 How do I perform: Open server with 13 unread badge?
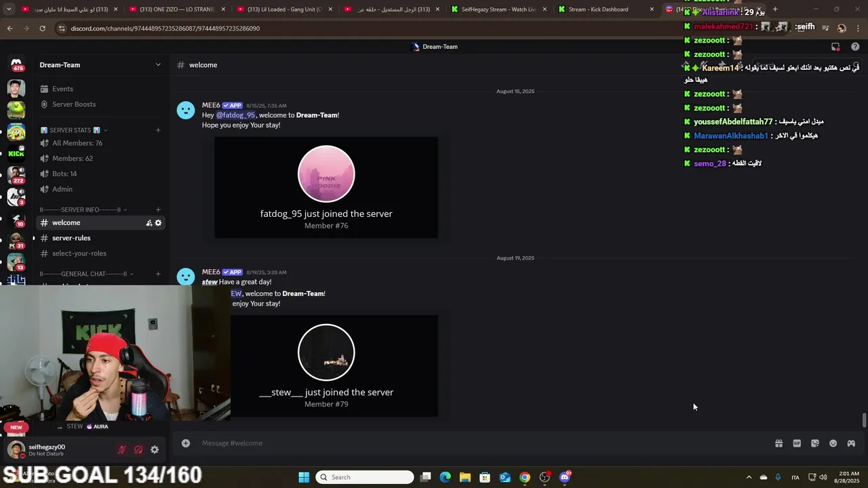(x=16, y=262)
